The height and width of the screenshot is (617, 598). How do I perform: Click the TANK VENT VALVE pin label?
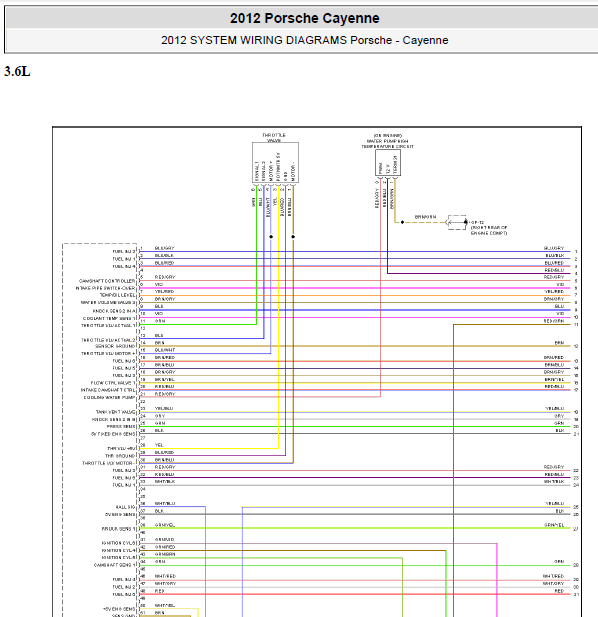click(115, 412)
